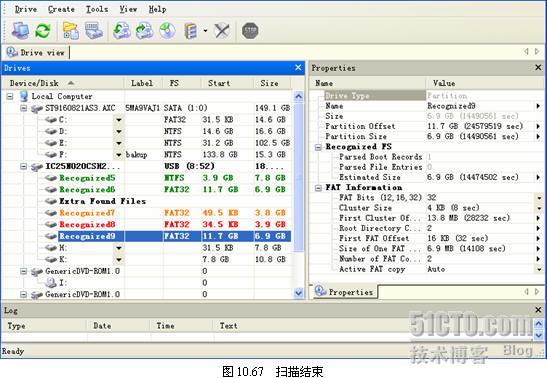
Task: Collapse the FAT Information properties group
Action: coord(318,188)
